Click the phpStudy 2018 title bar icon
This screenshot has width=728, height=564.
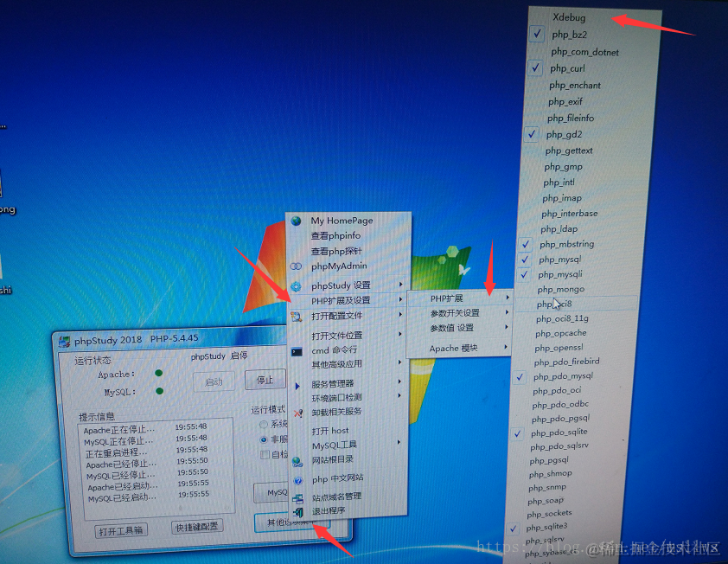pyautogui.click(x=65, y=342)
